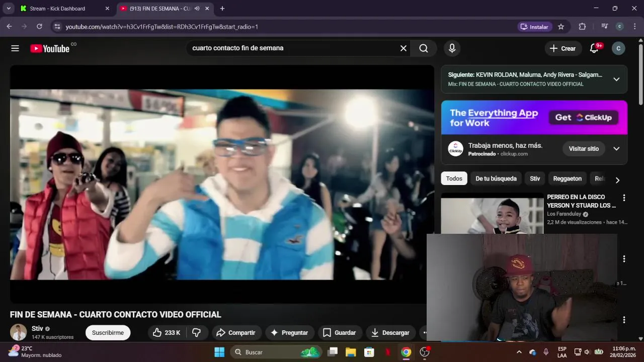
Task: Mute the YouTube tab audio icon
Action: (197, 9)
